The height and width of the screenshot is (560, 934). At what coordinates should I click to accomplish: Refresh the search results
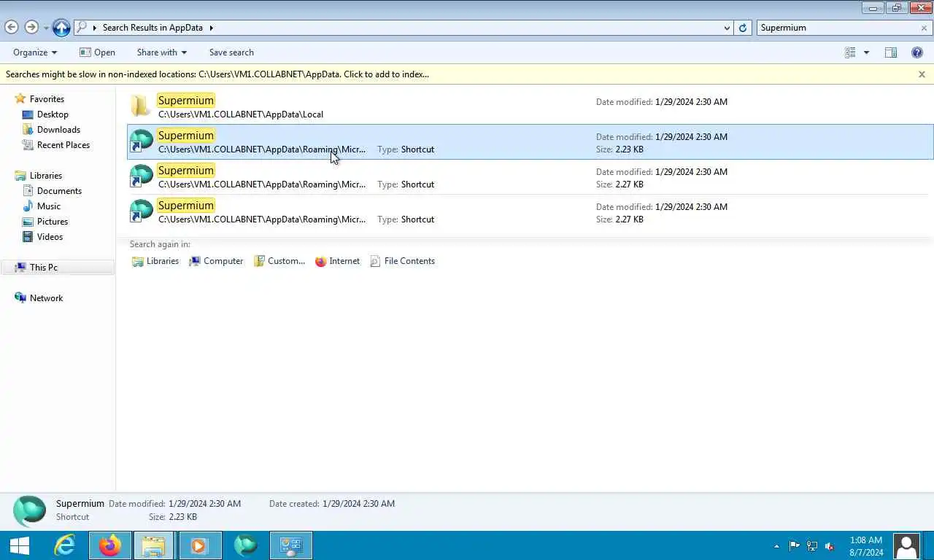tap(743, 28)
